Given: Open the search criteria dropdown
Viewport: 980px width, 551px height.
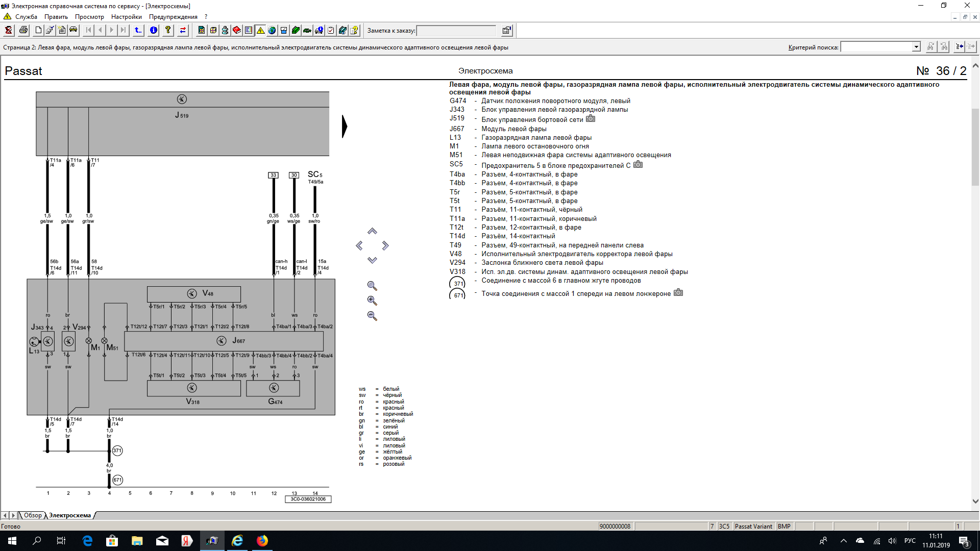Looking at the screenshot, I should (x=916, y=47).
